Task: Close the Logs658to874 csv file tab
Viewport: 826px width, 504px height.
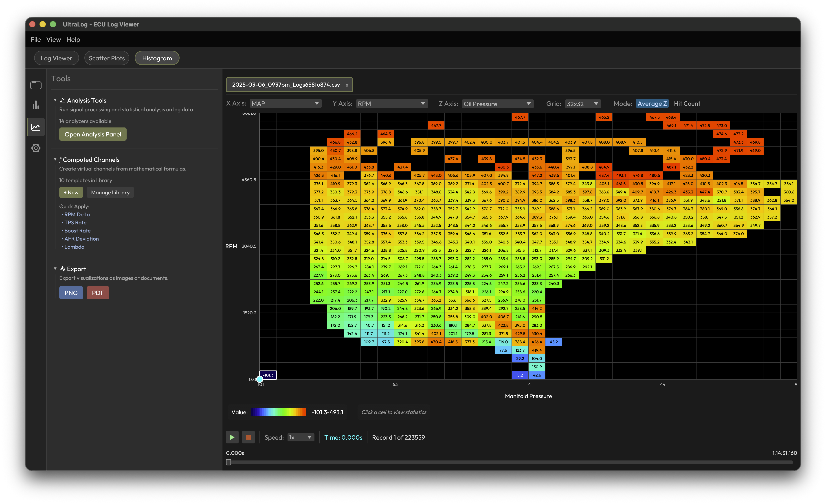Action: click(x=347, y=85)
